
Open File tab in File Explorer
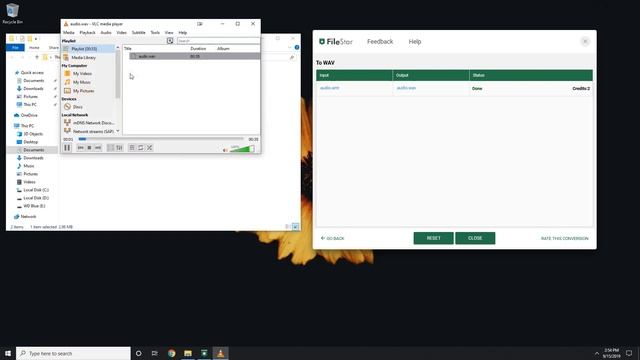[x=16, y=48]
